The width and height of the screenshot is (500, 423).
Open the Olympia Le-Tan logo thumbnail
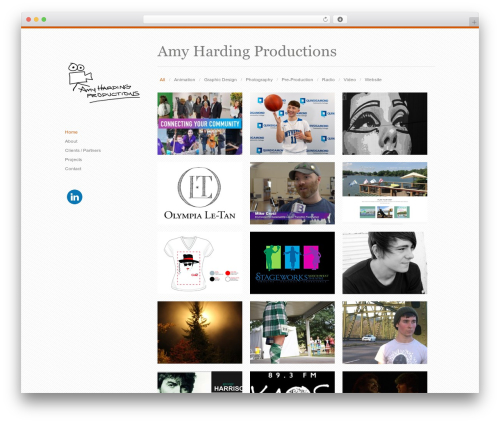click(200, 193)
